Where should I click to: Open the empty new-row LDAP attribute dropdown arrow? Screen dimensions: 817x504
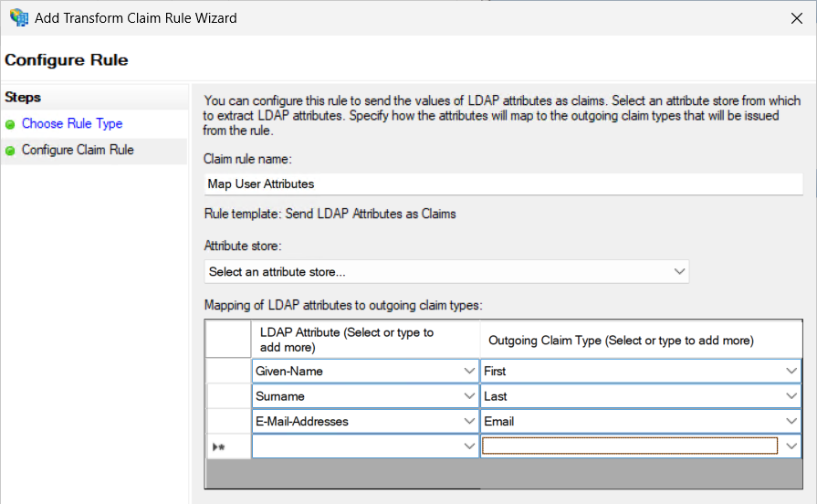(x=469, y=446)
